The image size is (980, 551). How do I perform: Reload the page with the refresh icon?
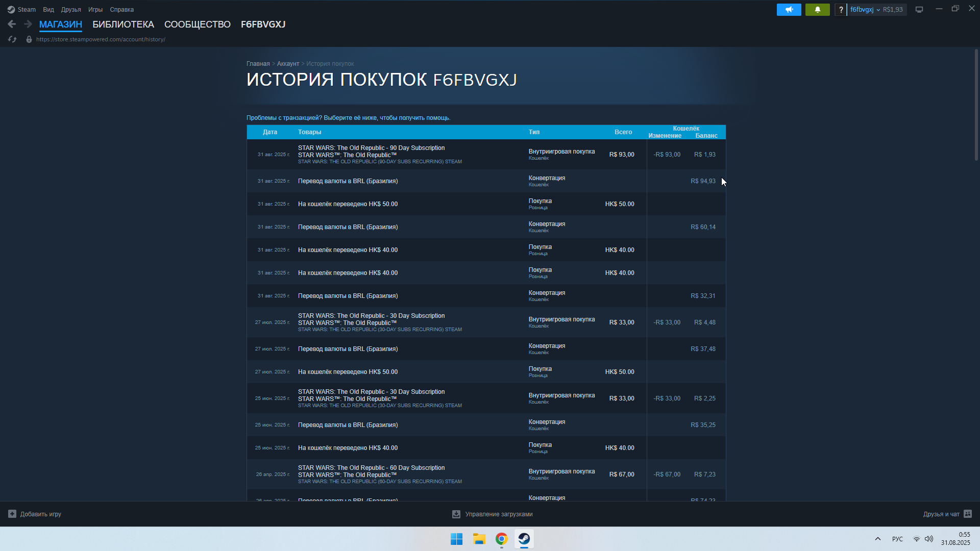pyautogui.click(x=12, y=39)
